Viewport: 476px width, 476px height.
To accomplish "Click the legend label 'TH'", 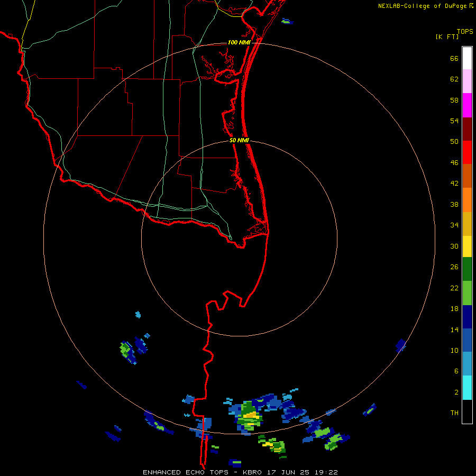I will (x=454, y=413).
